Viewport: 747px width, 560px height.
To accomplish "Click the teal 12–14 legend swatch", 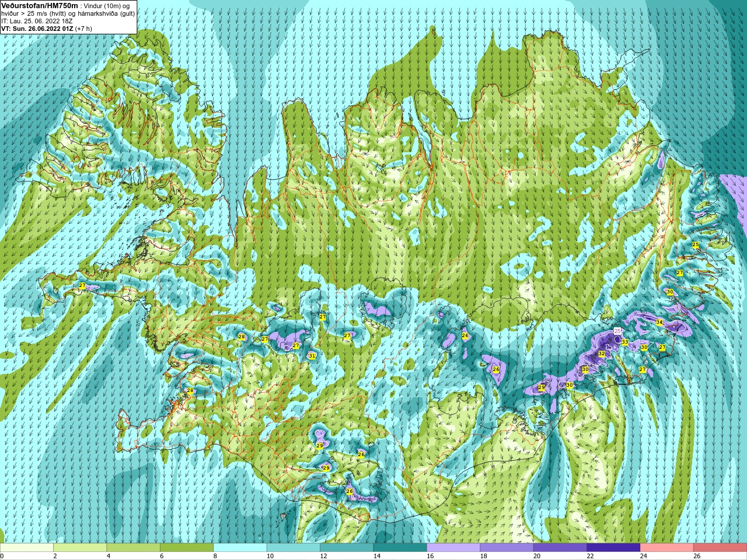I will 347,548.
